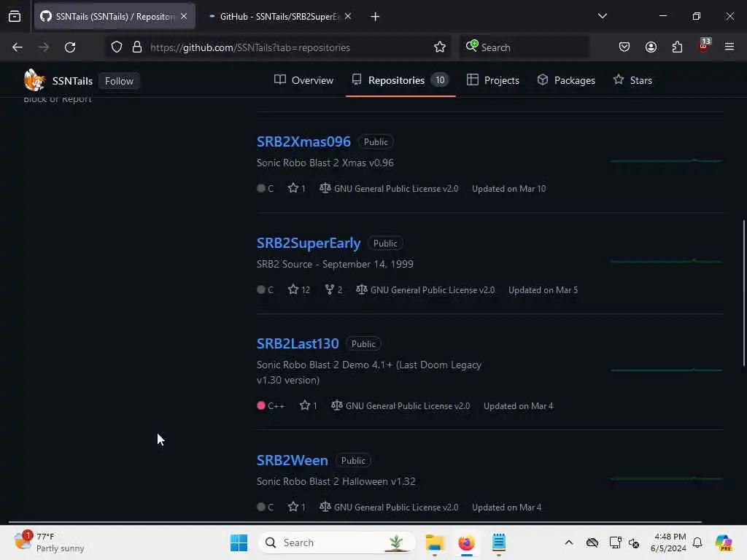Viewport: 747px width, 560px height.
Task: Click the SSNTails username in the header
Action: [72, 81]
